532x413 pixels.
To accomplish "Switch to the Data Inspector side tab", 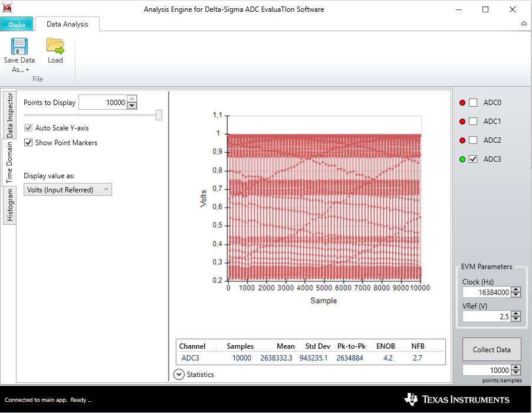I will tap(9, 115).
